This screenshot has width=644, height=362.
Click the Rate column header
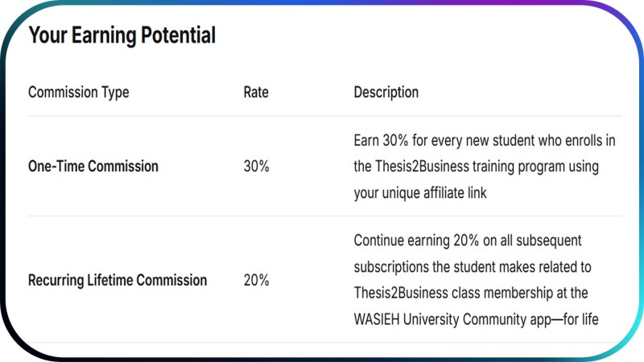(x=256, y=93)
